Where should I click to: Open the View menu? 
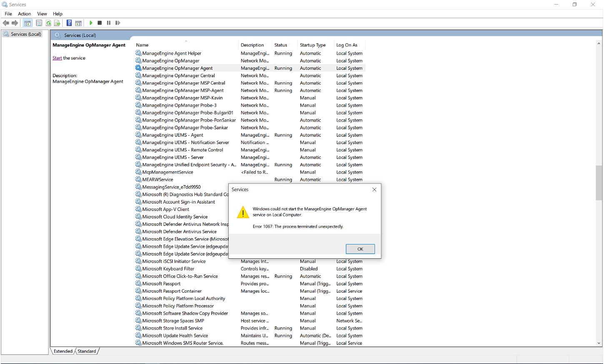coord(42,13)
